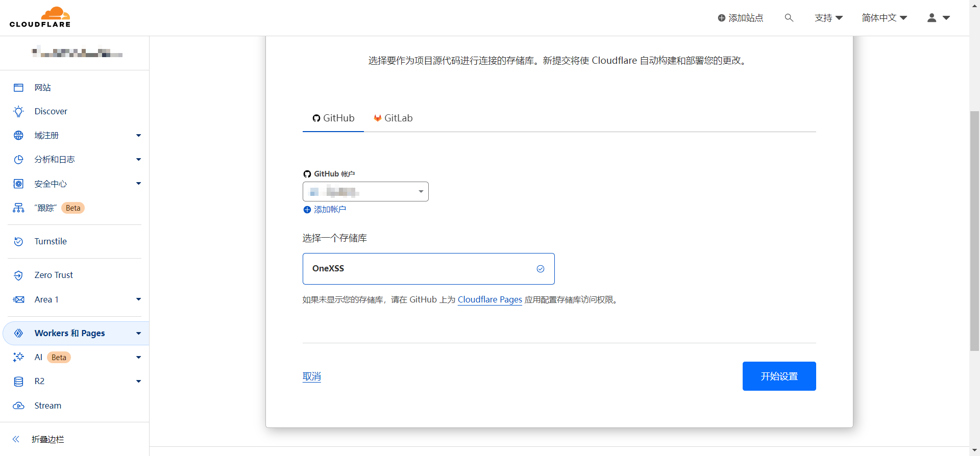Expand the R2 submenu arrow
The height and width of the screenshot is (456, 980).
(x=138, y=382)
